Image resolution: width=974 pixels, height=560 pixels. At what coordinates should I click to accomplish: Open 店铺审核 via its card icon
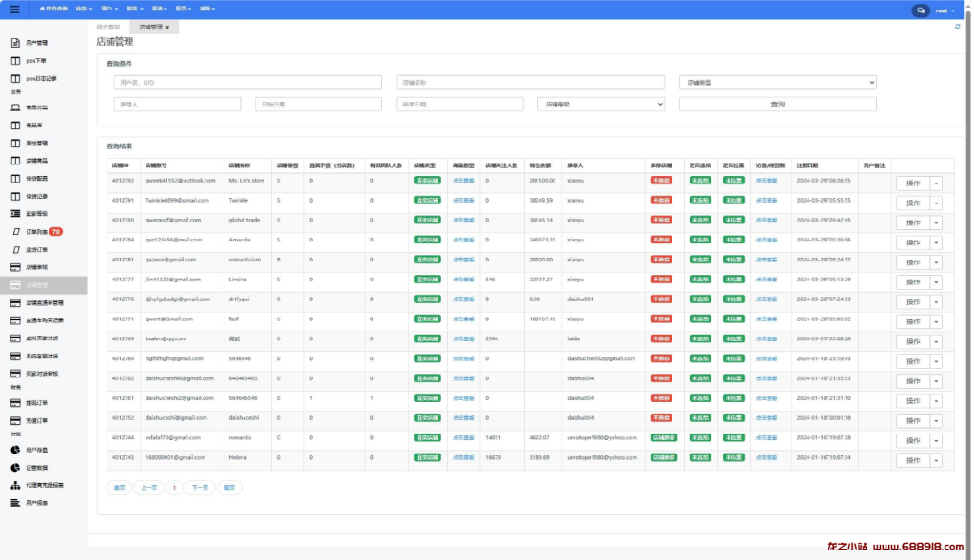[x=15, y=267]
